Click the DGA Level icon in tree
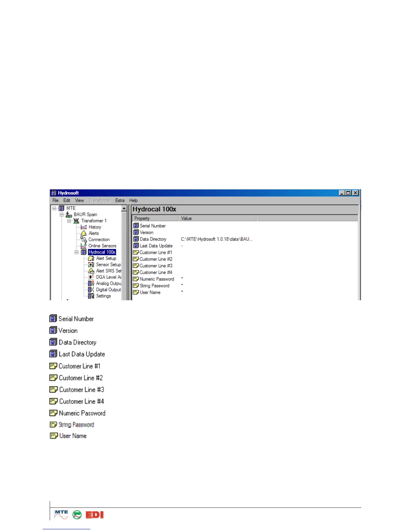The image size is (411, 532). point(91,277)
